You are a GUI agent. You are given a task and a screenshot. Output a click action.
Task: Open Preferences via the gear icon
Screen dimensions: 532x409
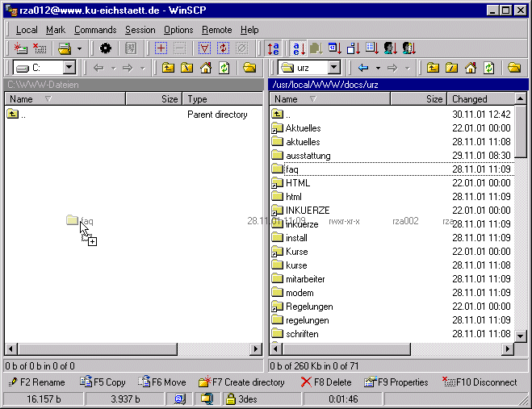(105, 48)
